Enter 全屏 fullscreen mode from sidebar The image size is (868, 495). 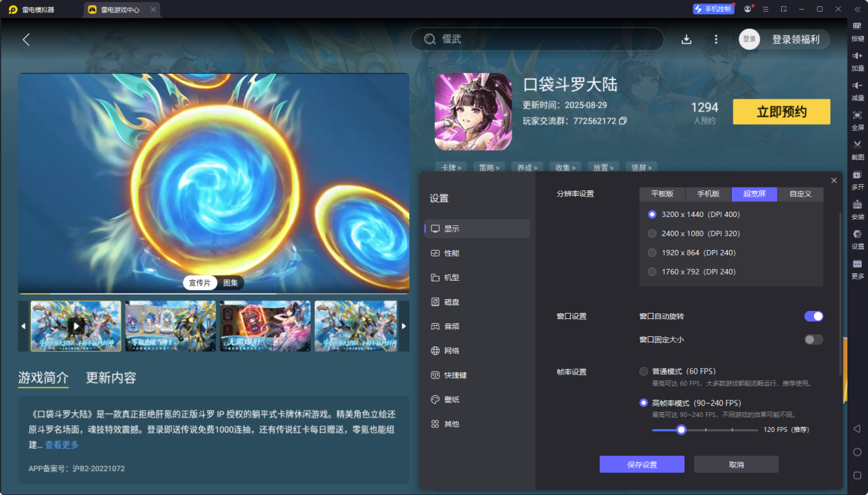[x=857, y=120]
